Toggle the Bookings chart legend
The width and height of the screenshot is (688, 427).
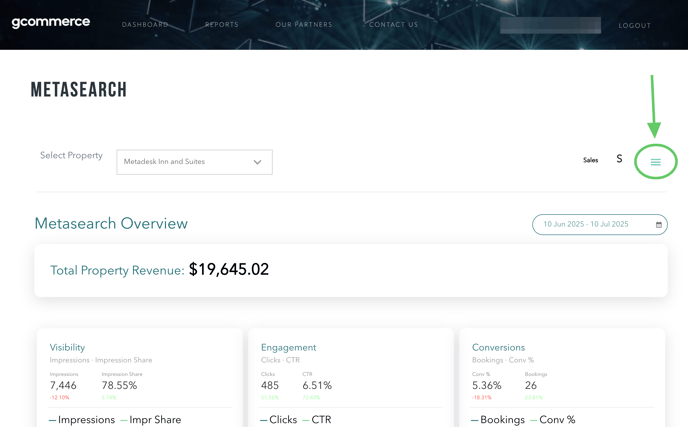click(500, 420)
